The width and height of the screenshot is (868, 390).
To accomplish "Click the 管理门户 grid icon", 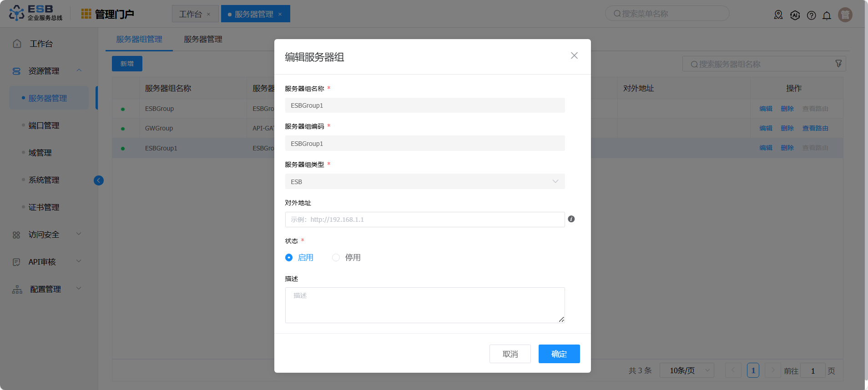I will pyautogui.click(x=86, y=14).
